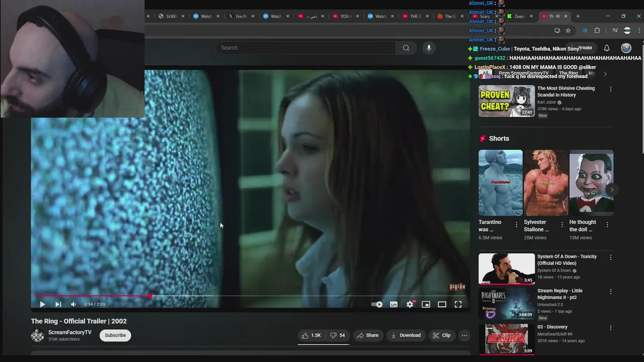Open the Proven Cheat video thumbnail

[507, 101]
